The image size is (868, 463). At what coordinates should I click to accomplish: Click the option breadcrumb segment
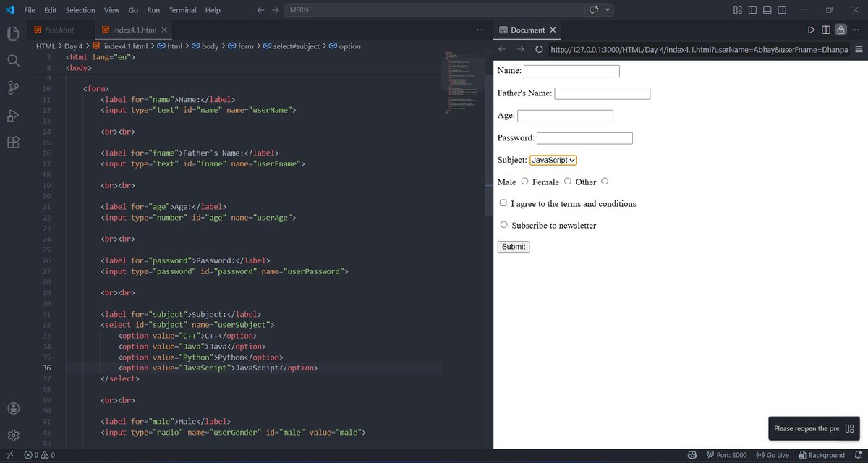pos(344,46)
